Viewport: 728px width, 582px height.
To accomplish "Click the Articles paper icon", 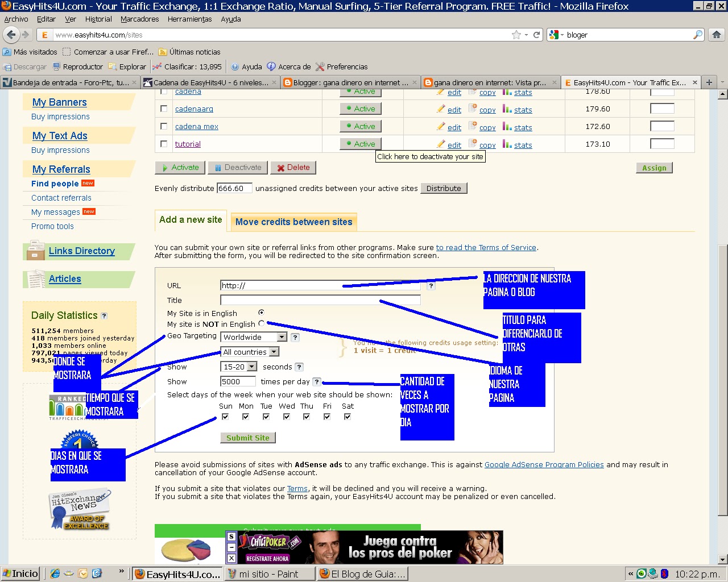I will tap(36, 278).
